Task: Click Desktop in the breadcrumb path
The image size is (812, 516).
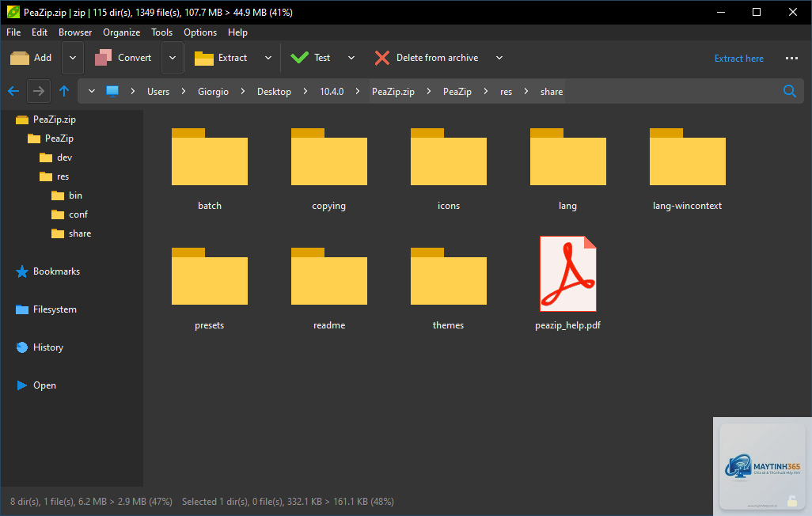Action: point(274,92)
